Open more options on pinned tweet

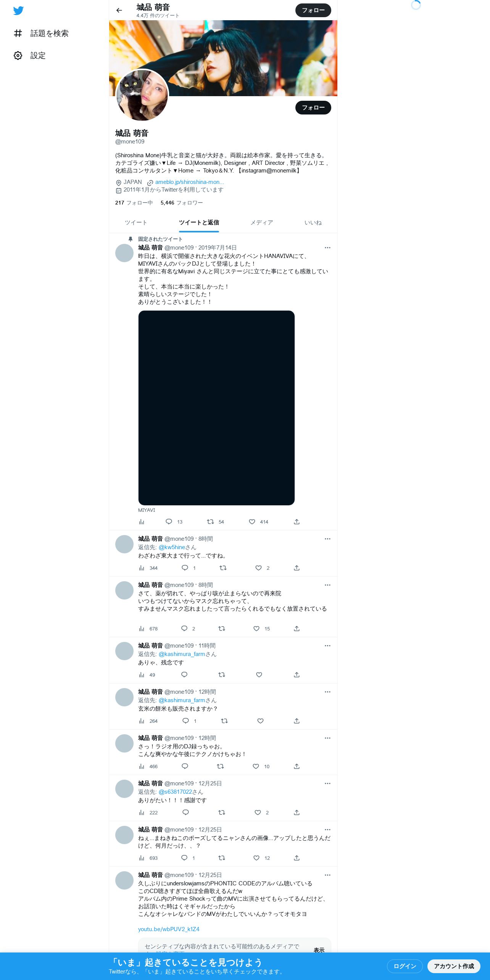tap(327, 248)
